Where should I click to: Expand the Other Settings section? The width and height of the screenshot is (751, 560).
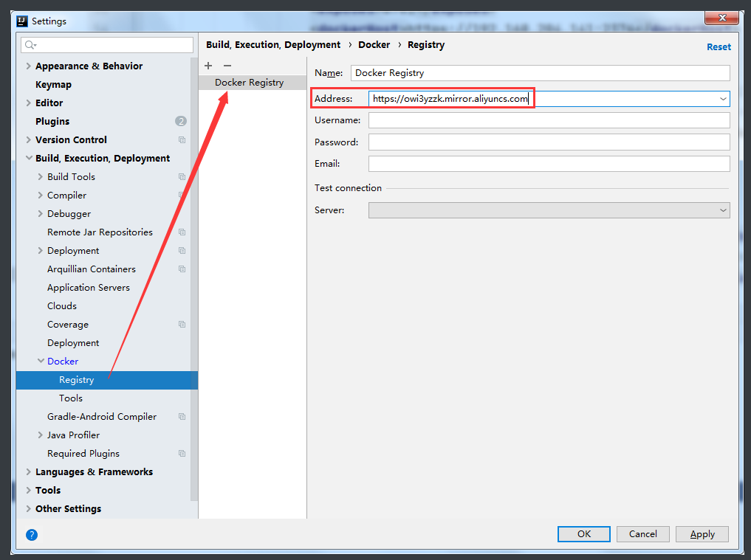click(28, 509)
